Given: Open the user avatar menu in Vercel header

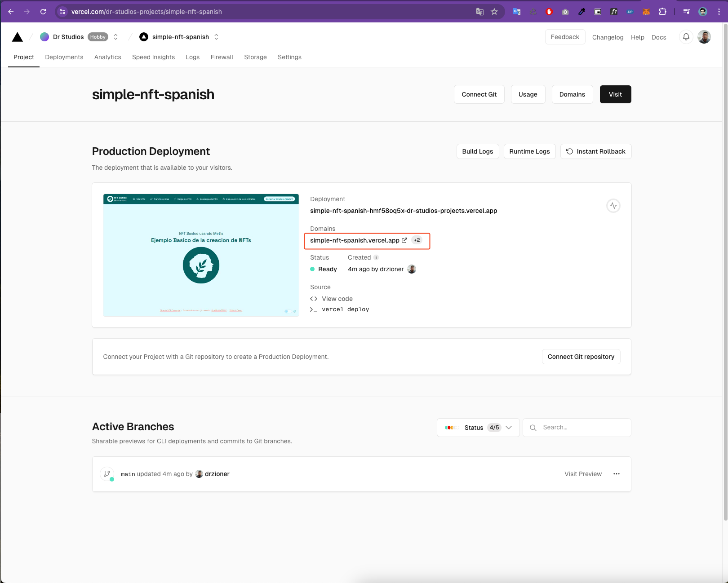Looking at the screenshot, I should coord(704,37).
